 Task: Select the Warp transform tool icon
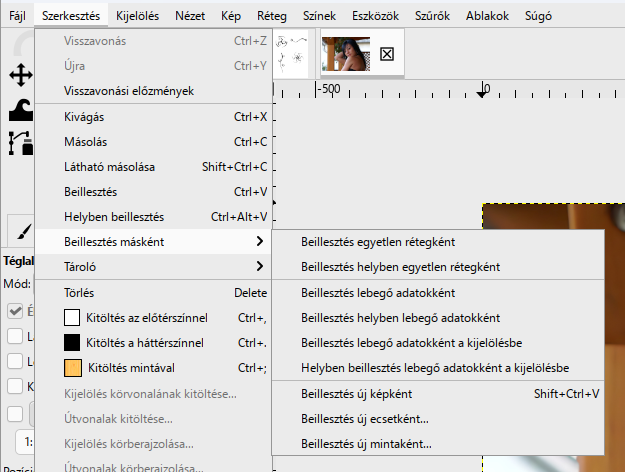[21, 110]
